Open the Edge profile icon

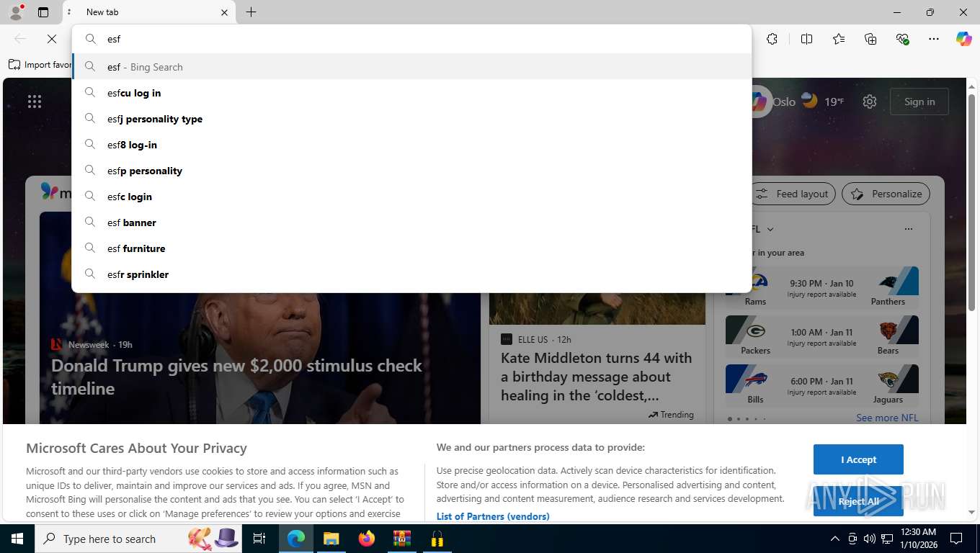(x=15, y=12)
